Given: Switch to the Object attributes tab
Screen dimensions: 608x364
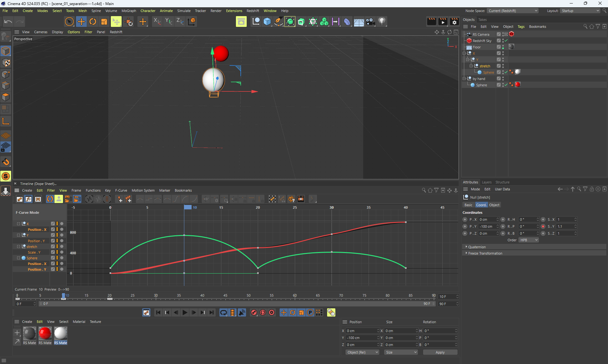Looking at the screenshot, I should tap(494, 205).
